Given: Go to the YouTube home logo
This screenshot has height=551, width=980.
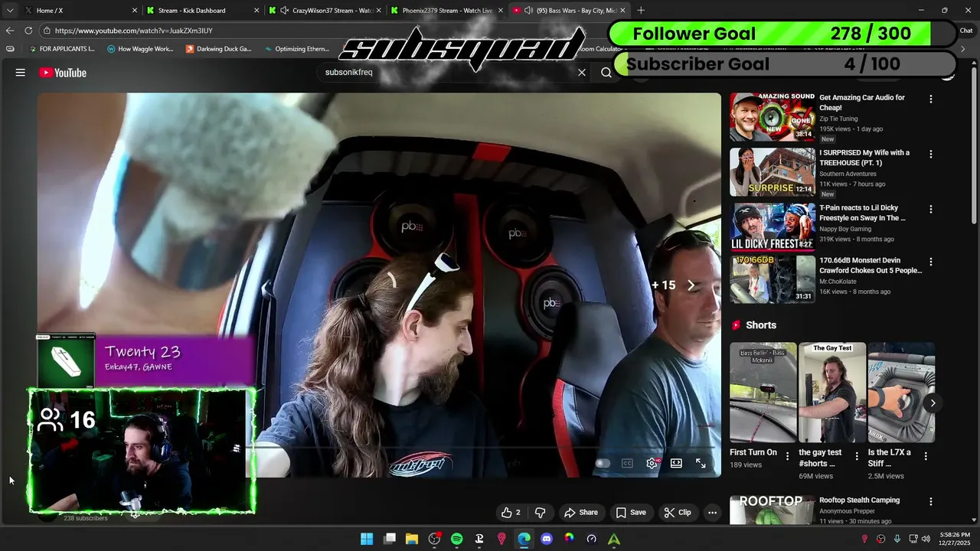Looking at the screenshot, I should pyautogui.click(x=63, y=73).
